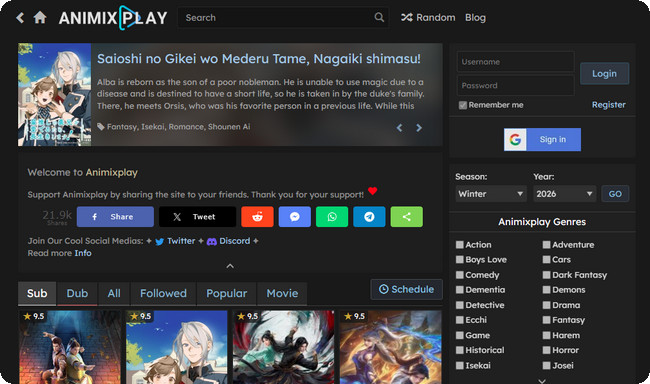Check the Comedy genre
This screenshot has height=384, width=650.
[460, 275]
